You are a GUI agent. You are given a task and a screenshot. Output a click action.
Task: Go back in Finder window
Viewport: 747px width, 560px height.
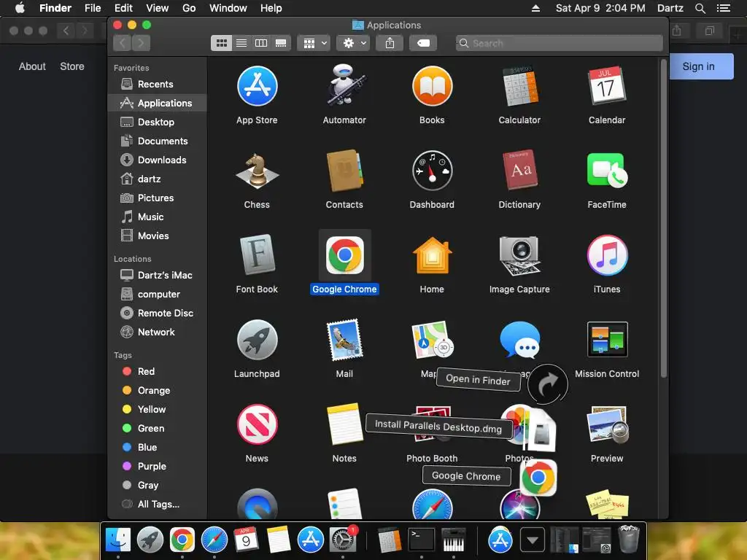[x=123, y=43]
